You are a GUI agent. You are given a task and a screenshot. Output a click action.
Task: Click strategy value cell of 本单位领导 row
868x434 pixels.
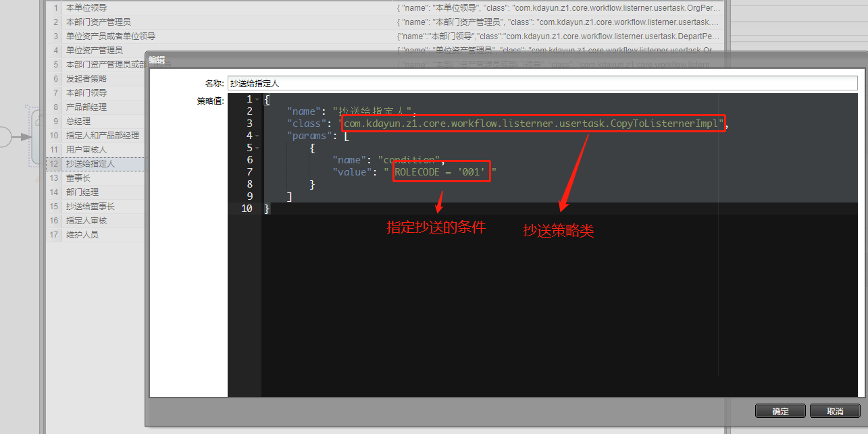[x=558, y=7]
